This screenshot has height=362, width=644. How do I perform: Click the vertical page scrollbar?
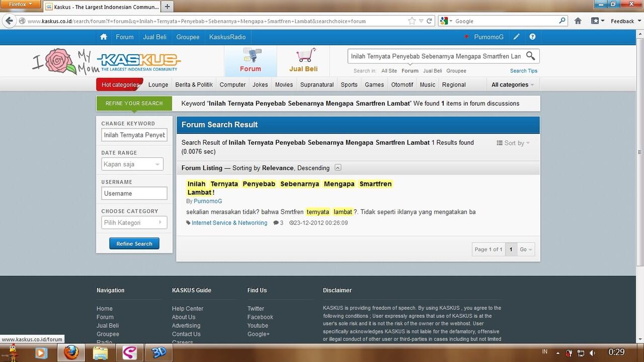click(x=639, y=152)
